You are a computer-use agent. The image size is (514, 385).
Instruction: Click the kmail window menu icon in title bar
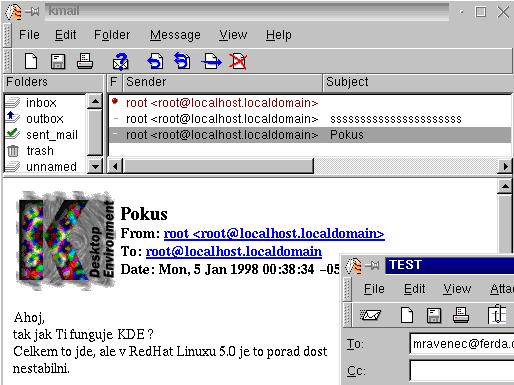tap(13, 12)
